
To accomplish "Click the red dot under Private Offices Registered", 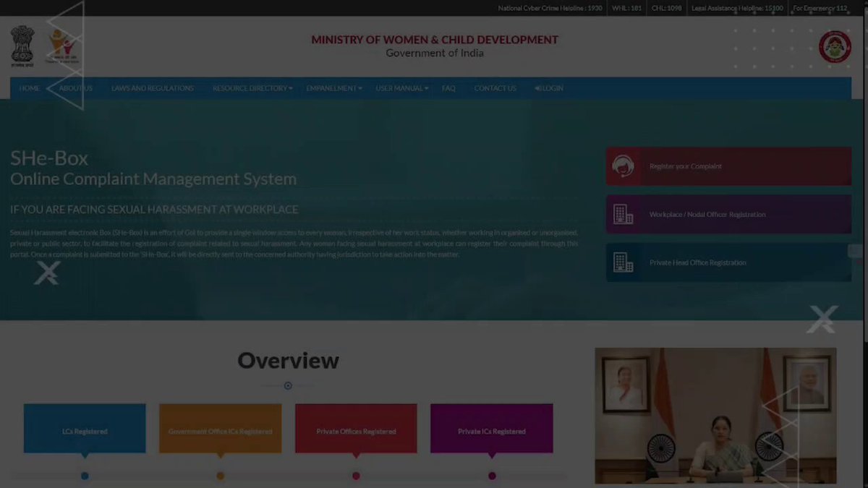I will 356,476.
